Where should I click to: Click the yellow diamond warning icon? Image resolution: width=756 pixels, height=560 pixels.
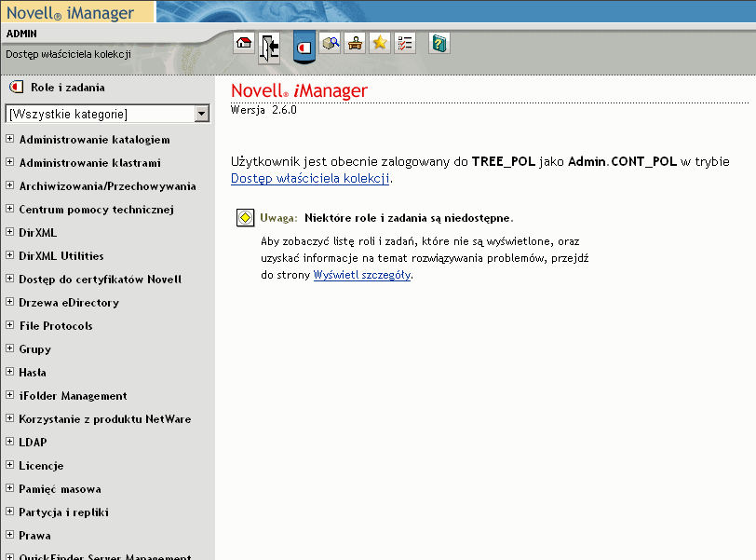point(246,217)
